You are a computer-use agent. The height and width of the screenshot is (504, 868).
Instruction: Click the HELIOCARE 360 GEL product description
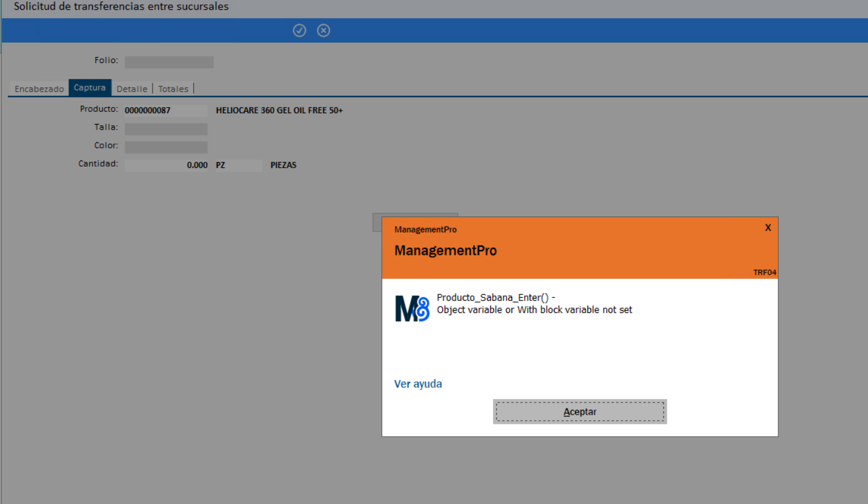click(x=279, y=111)
